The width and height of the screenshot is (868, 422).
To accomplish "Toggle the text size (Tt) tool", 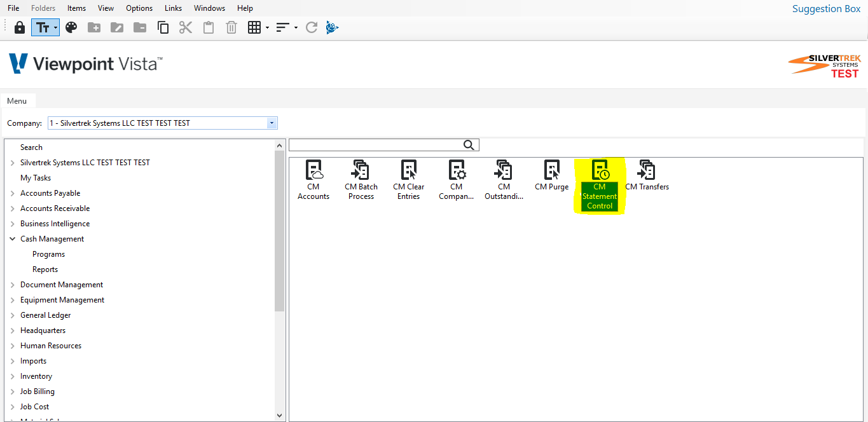I will (x=42, y=27).
